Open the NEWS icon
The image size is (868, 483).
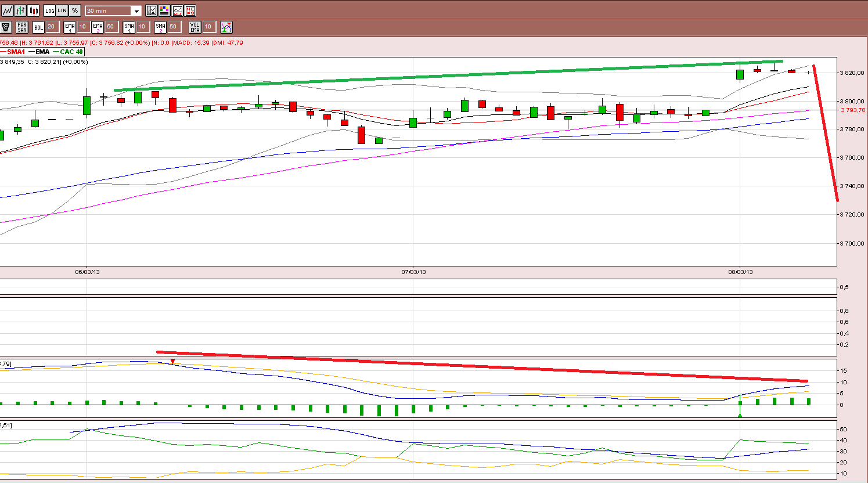click(190, 10)
